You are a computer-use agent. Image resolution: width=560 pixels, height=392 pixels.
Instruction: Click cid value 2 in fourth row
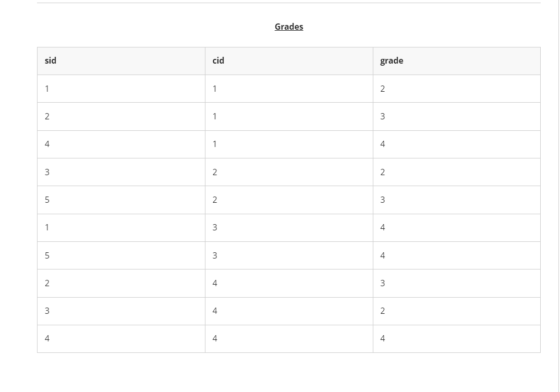pyautogui.click(x=215, y=172)
